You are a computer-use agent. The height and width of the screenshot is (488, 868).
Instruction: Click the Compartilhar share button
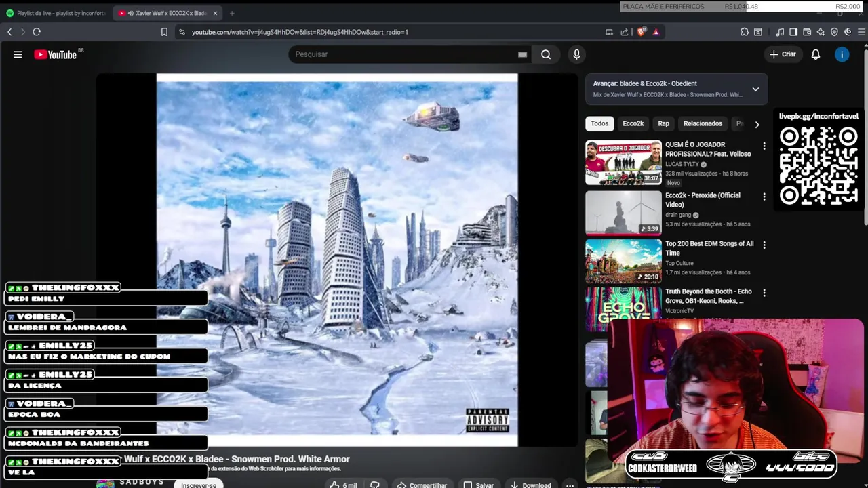click(x=421, y=485)
